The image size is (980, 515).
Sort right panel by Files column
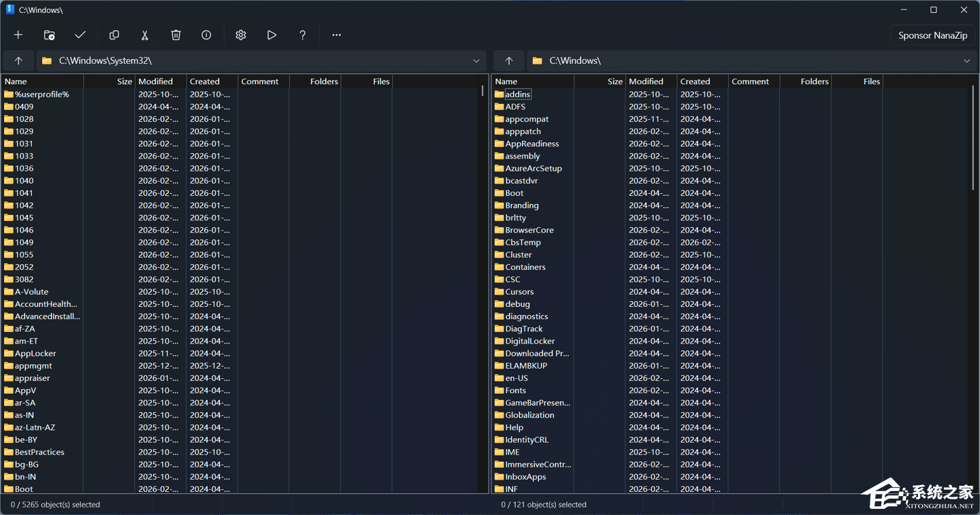point(857,81)
